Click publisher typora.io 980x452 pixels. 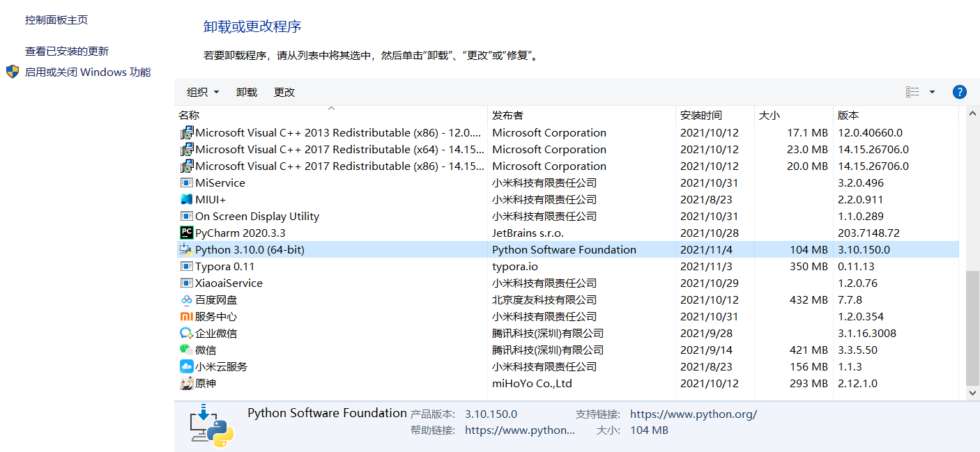515,266
